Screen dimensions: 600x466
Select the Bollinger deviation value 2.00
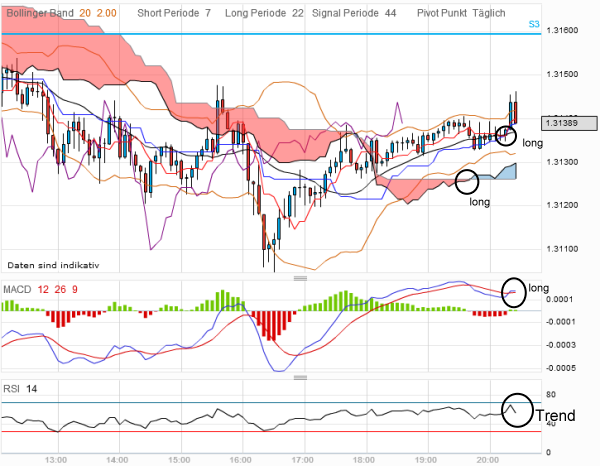click(x=106, y=13)
